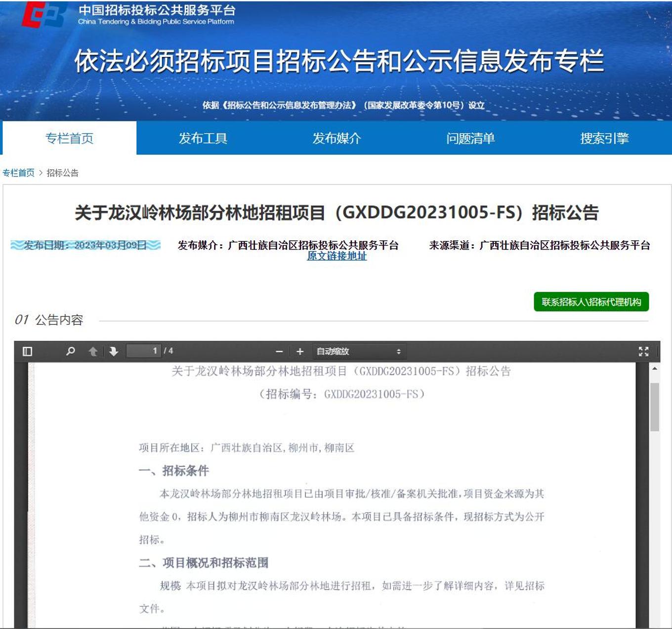
Task: Open the 原文链接地址 link
Action: pyautogui.click(x=337, y=256)
